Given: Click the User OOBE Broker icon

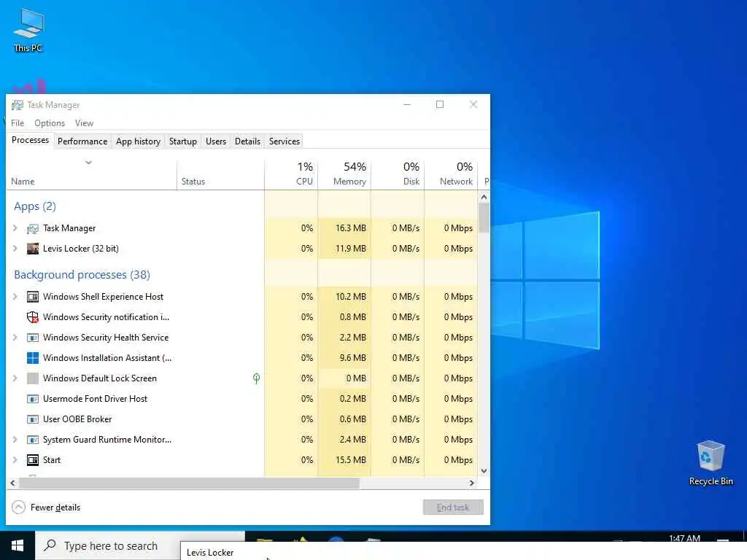Looking at the screenshot, I should 32,419.
